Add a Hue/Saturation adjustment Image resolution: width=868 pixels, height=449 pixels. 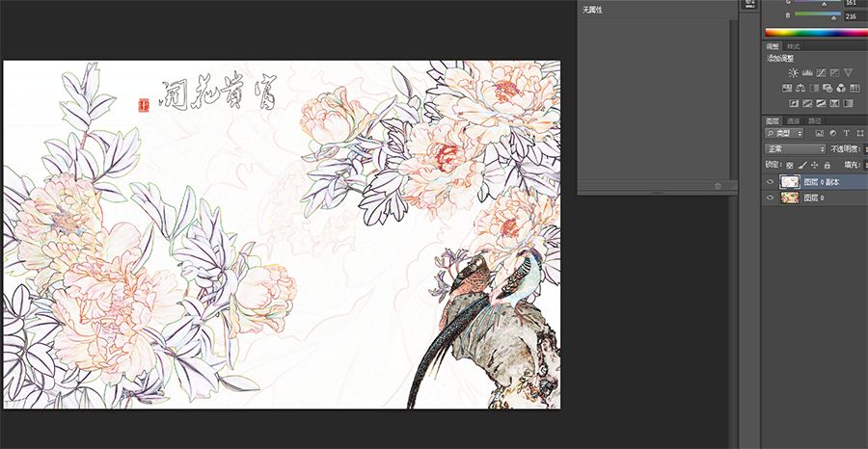click(787, 88)
